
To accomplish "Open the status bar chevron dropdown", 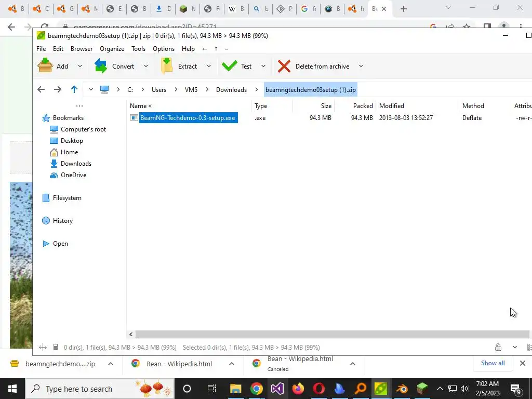I will (x=515, y=347).
